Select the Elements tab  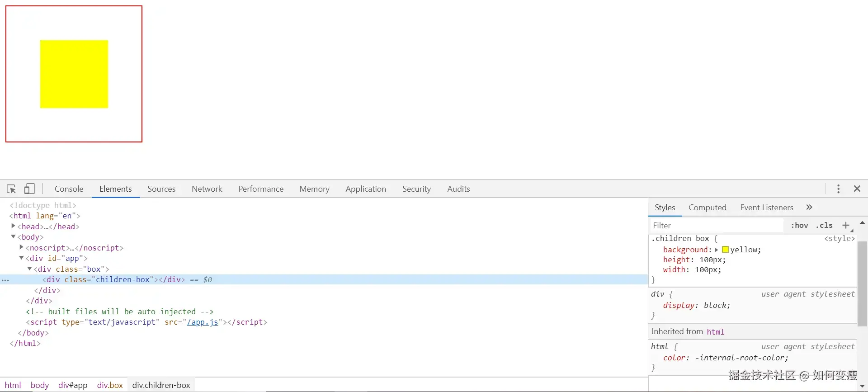coord(116,189)
